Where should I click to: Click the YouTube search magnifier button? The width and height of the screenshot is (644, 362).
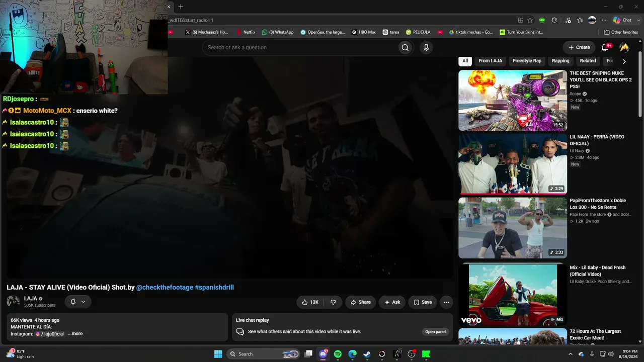click(x=405, y=48)
